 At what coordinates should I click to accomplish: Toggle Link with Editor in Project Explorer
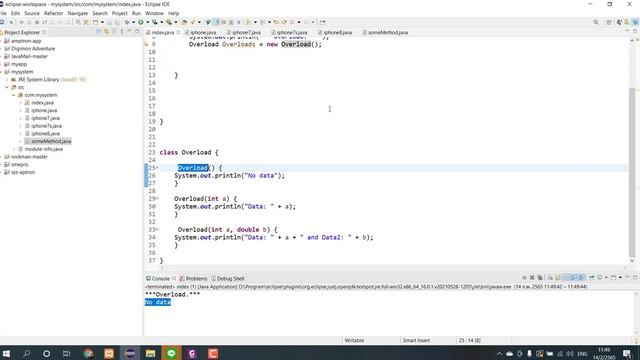(106, 32)
